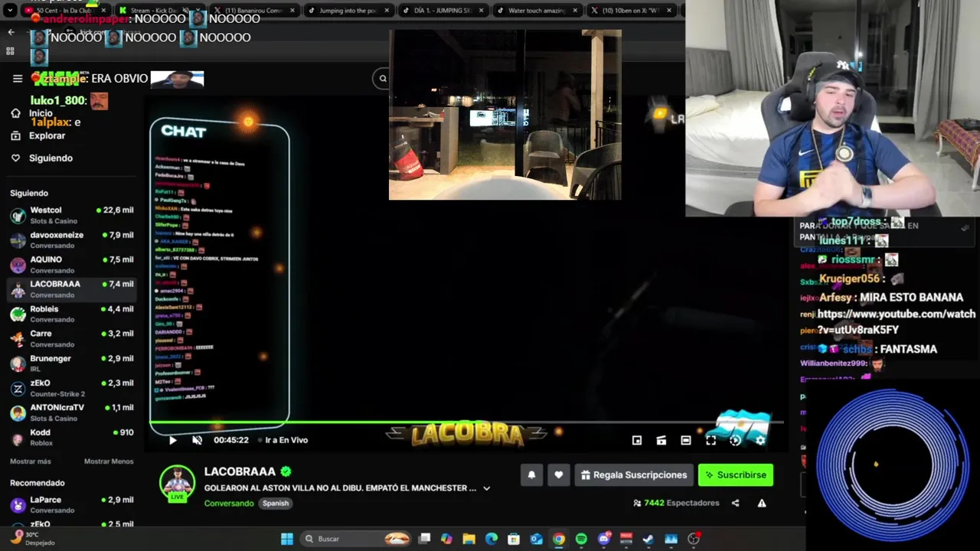Enter fullscreen mode on the player
Image resolution: width=980 pixels, height=551 pixels.
tap(710, 440)
